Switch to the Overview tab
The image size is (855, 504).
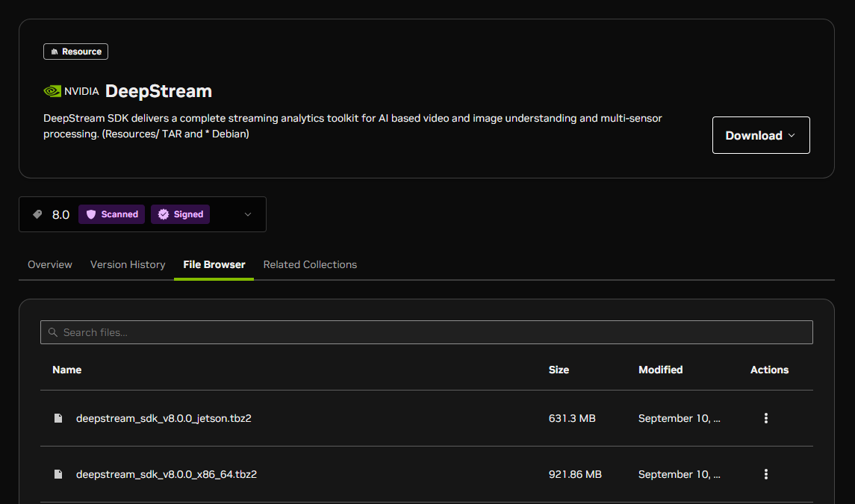coord(49,264)
